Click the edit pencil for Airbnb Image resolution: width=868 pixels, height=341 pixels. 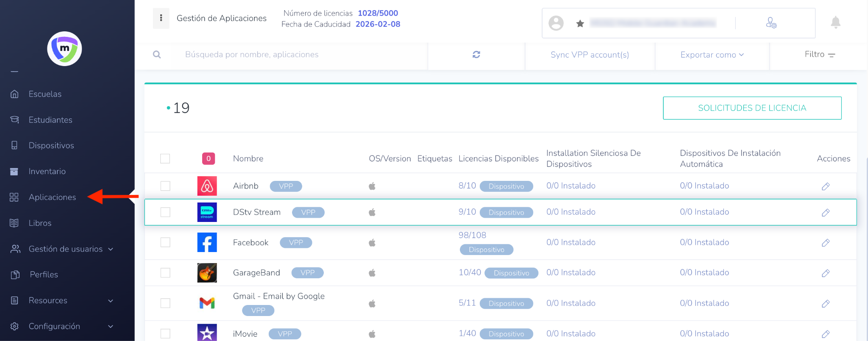click(826, 186)
